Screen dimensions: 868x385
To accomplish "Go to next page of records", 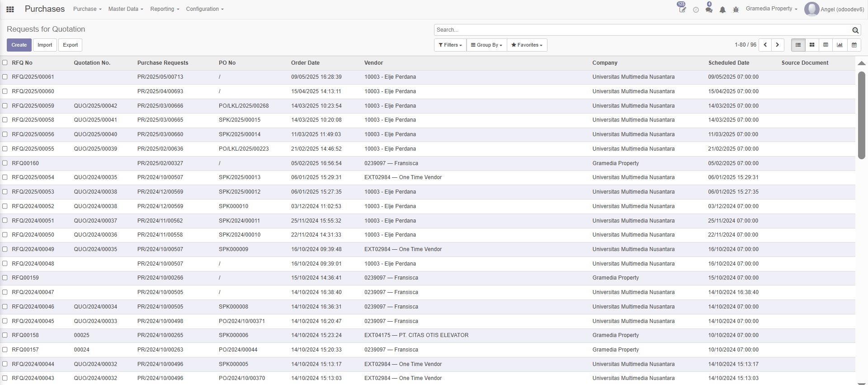I will coord(778,45).
